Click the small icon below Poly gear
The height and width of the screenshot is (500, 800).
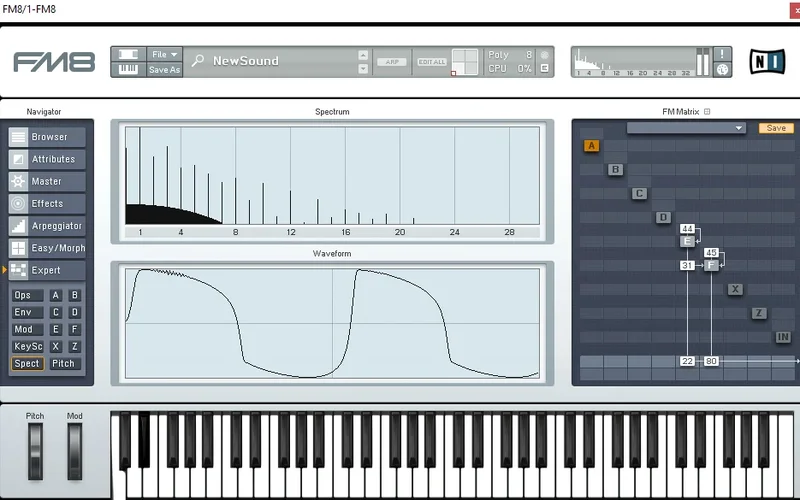coord(544,68)
